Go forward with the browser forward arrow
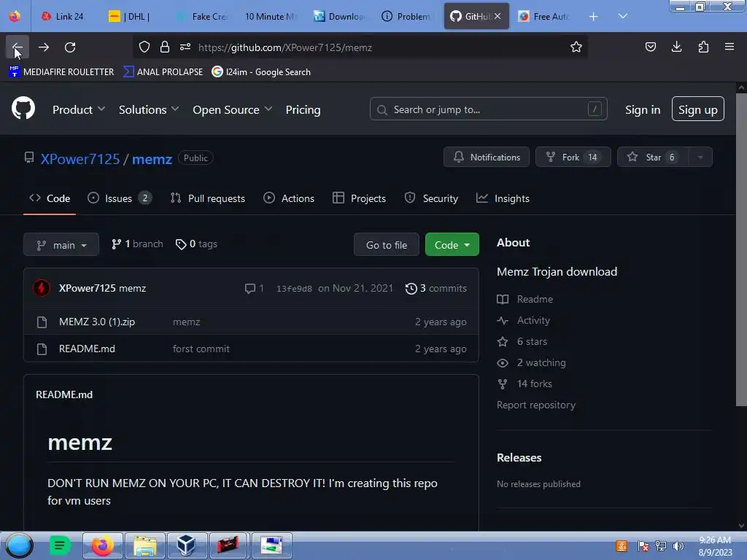The image size is (747, 560). click(x=44, y=47)
